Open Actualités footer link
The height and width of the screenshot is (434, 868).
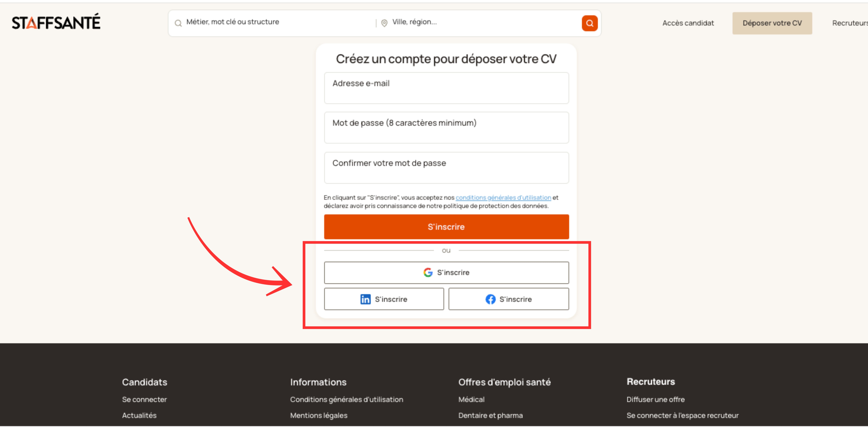tap(139, 415)
